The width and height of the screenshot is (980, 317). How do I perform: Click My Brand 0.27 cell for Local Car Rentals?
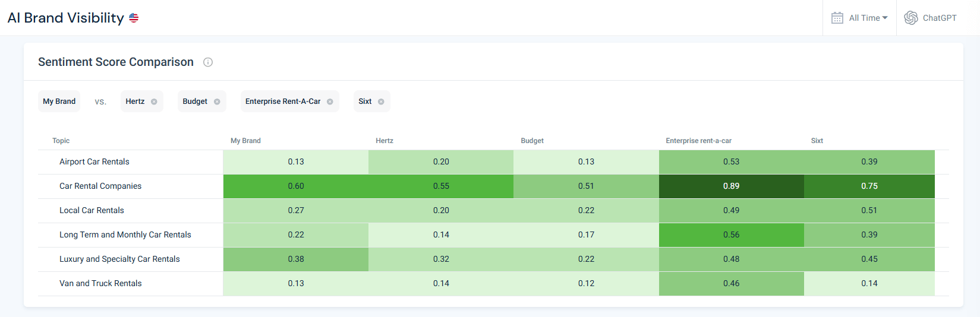(296, 210)
